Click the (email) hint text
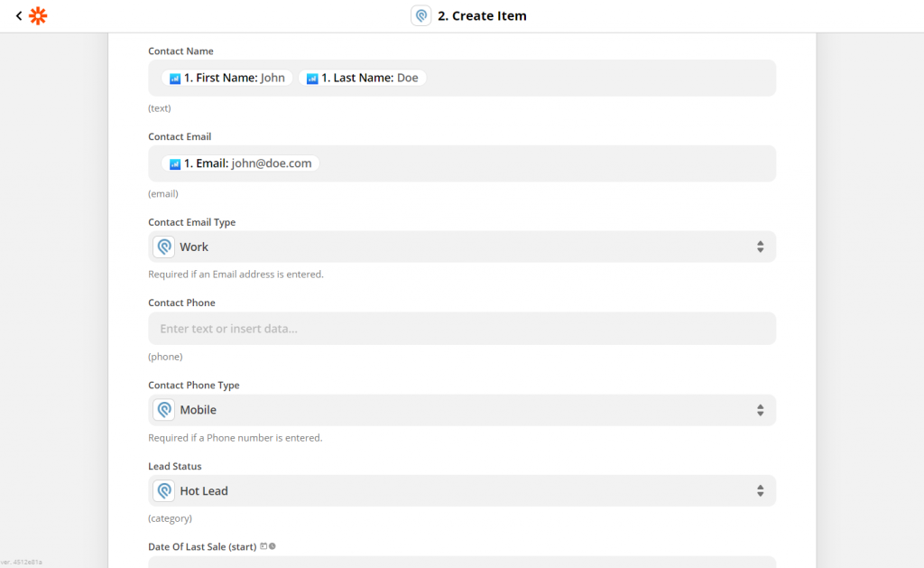Viewport: 924px width, 568px height. coord(163,194)
